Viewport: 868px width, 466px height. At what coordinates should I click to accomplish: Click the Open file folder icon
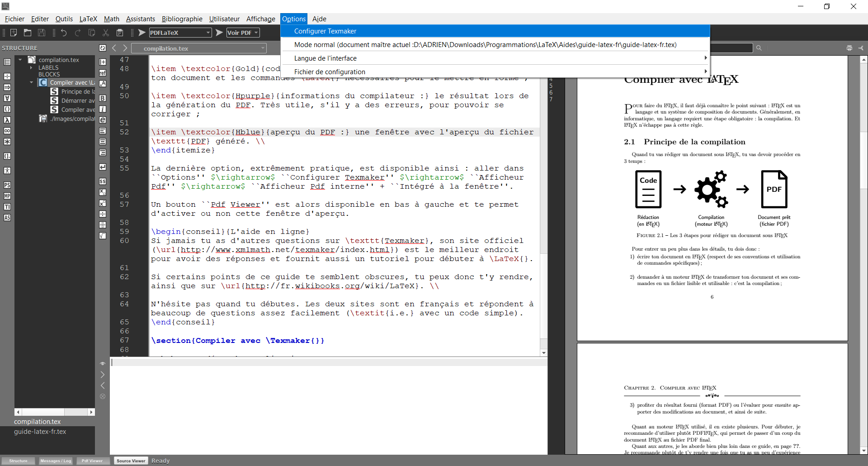click(28, 33)
